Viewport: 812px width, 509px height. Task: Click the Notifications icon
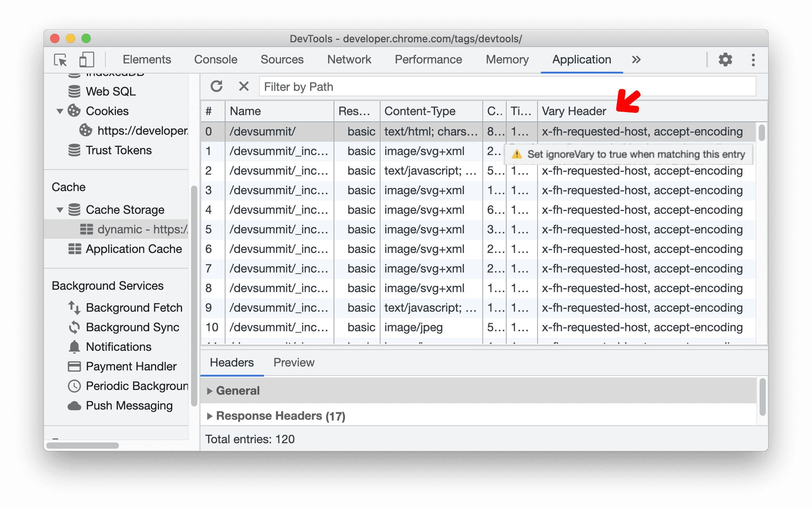pos(70,346)
